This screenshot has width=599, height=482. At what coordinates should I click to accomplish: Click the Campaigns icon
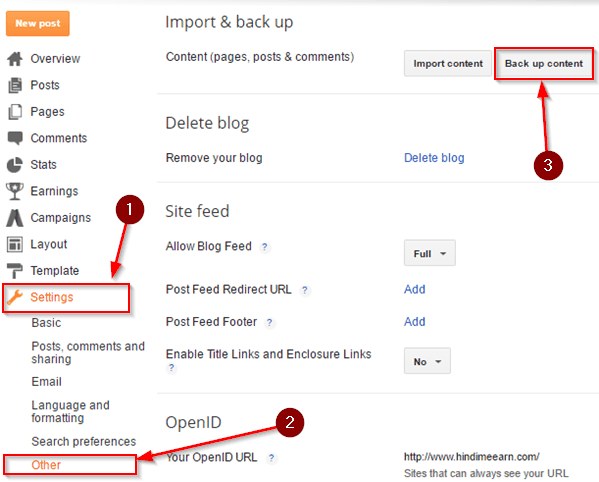(15, 218)
